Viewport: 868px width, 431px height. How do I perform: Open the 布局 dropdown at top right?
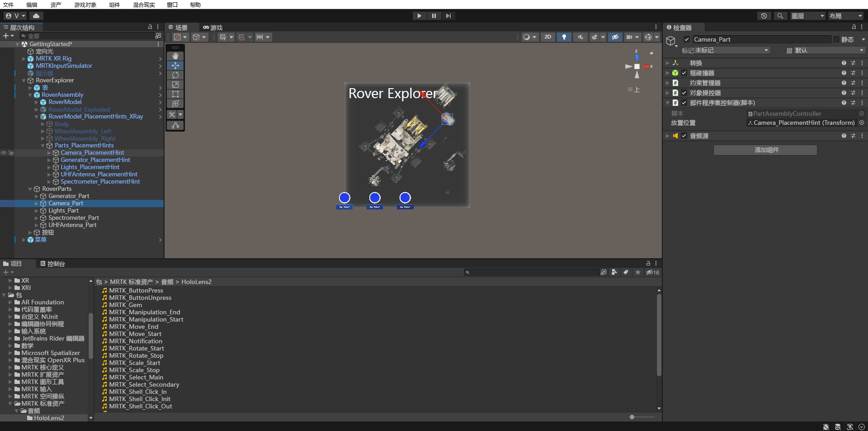click(x=844, y=16)
